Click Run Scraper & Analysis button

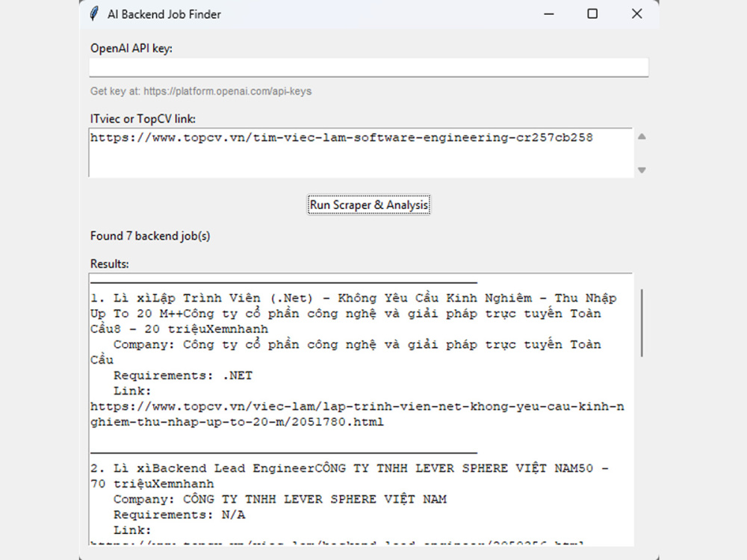pyautogui.click(x=369, y=205)
